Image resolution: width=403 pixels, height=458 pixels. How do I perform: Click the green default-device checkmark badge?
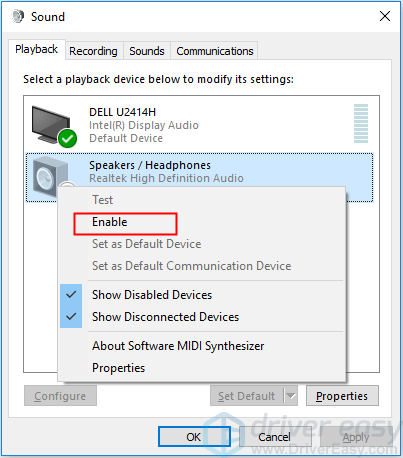[68, 138]
